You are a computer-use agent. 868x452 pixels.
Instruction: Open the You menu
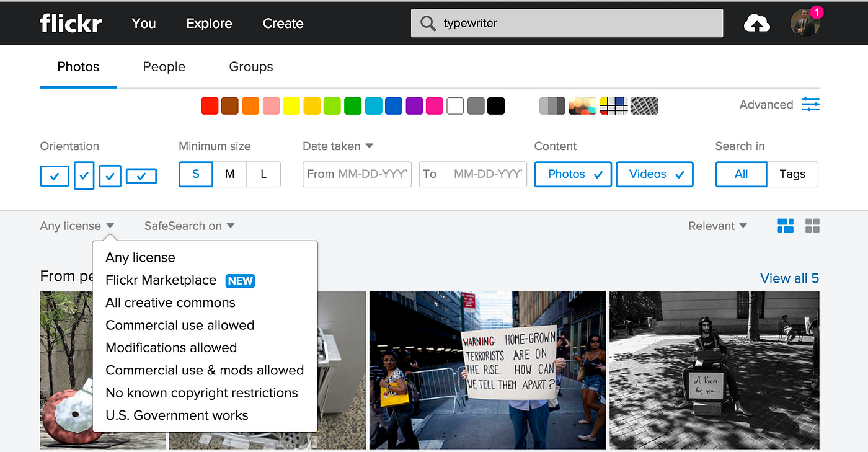(144, 24)
